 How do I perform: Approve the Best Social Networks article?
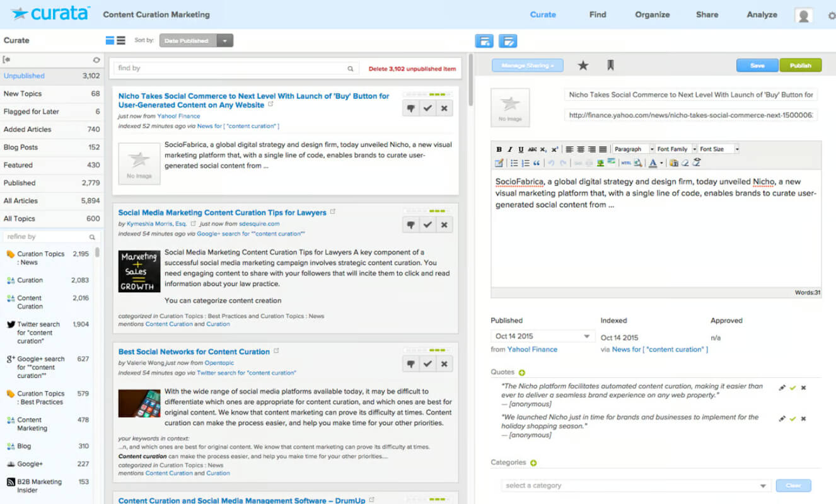click(x=427, y=364)
